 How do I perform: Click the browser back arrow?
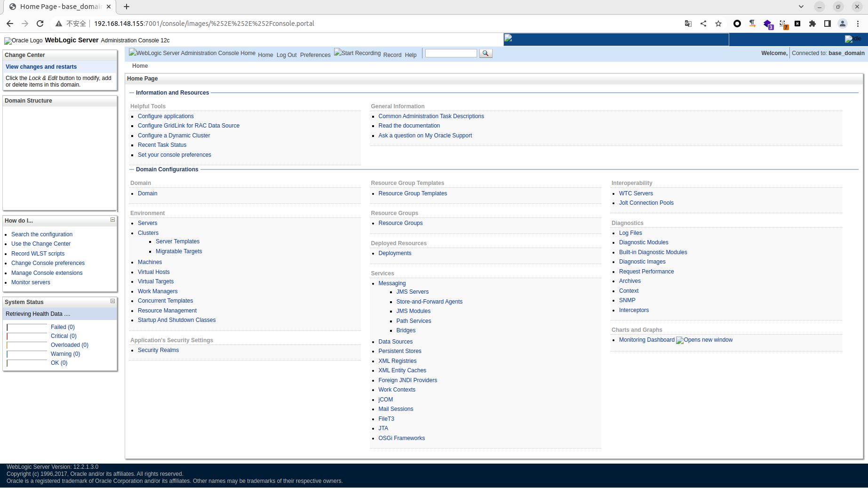pyautogui.click(x=10, y=24)
